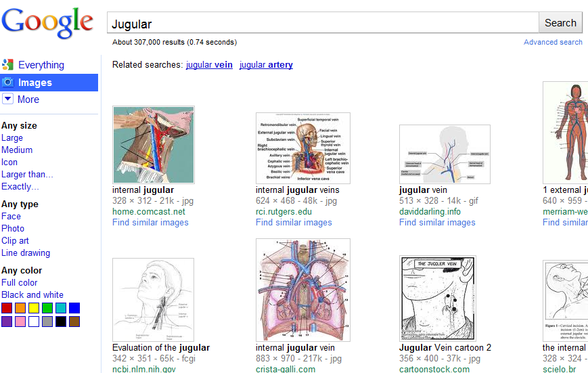Viewport: 588px width, 373px height.
Task: Pick the teal color swatch
Action: 61,308
